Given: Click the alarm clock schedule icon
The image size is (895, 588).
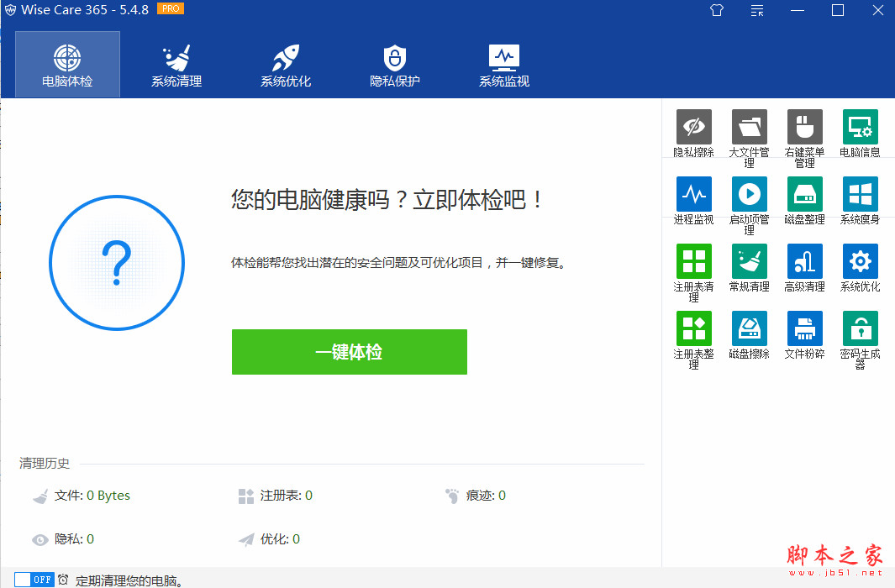Looking at the screenshot, I should (x=63, y=580).
